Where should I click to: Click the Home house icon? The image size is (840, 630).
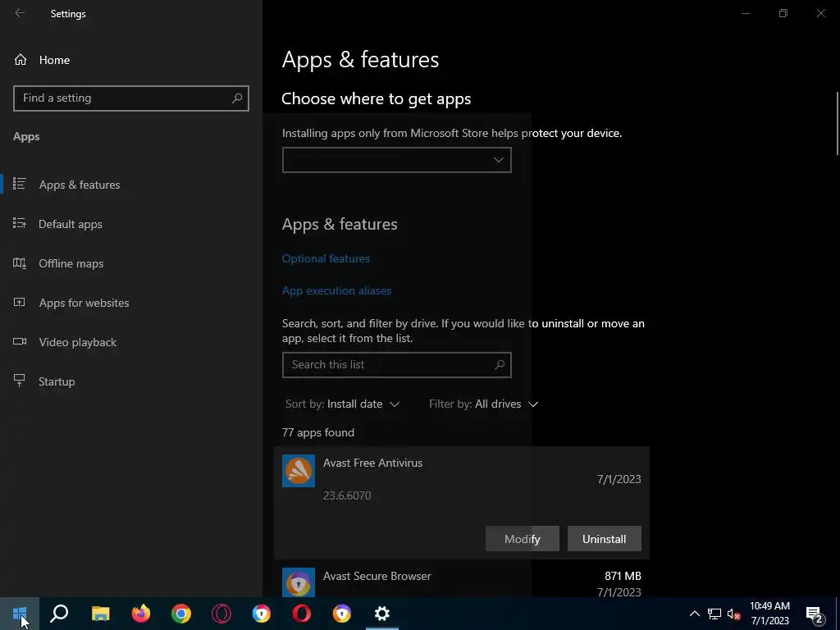tap(21, 59)
